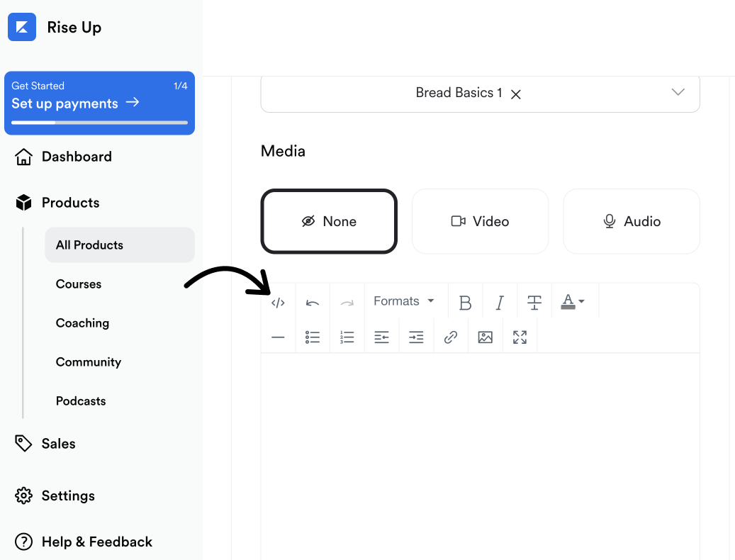Click the Rise Up site name

pos(74,27)
